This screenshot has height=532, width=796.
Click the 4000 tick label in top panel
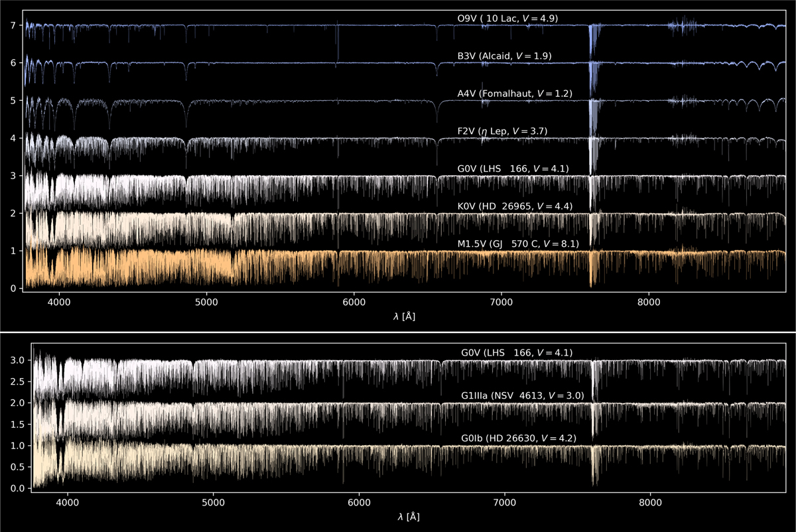pyautogui.click(x=59, y=302)
